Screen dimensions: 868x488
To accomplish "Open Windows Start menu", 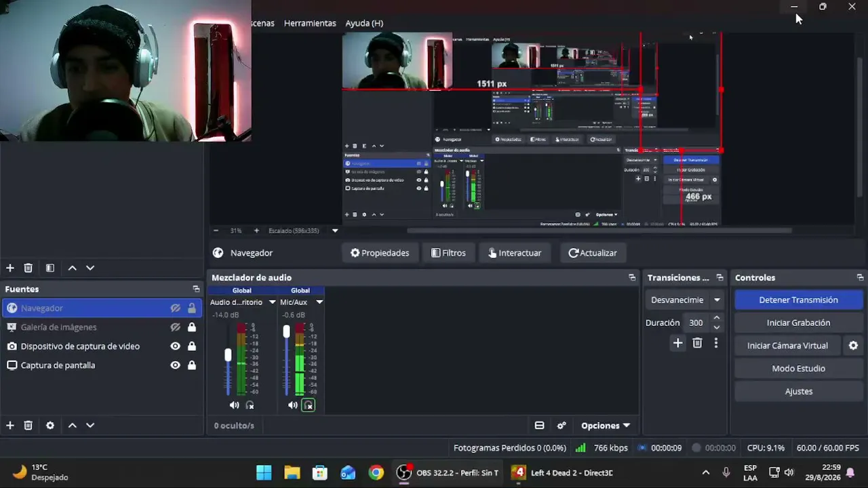I will click(x=264, y=472).
